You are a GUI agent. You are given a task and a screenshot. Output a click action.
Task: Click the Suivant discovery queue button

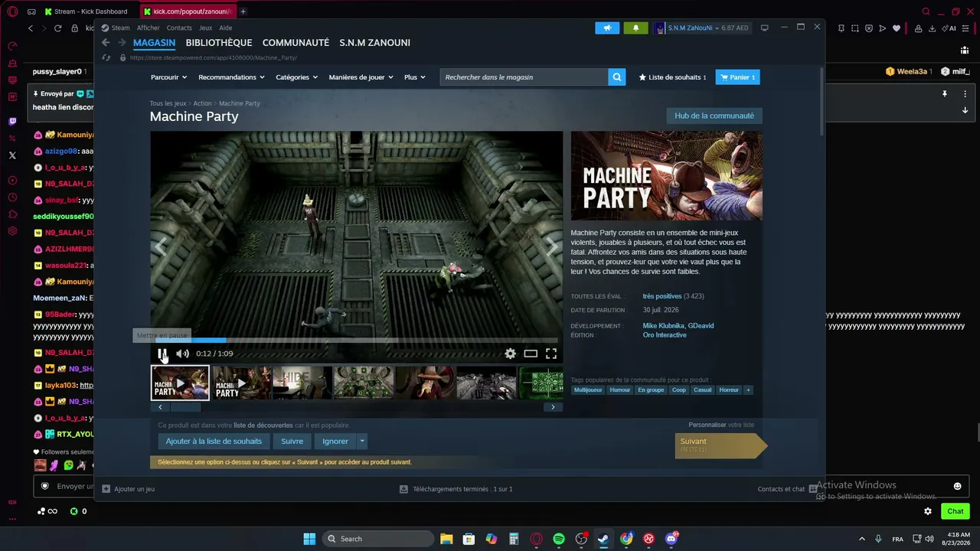720,445
